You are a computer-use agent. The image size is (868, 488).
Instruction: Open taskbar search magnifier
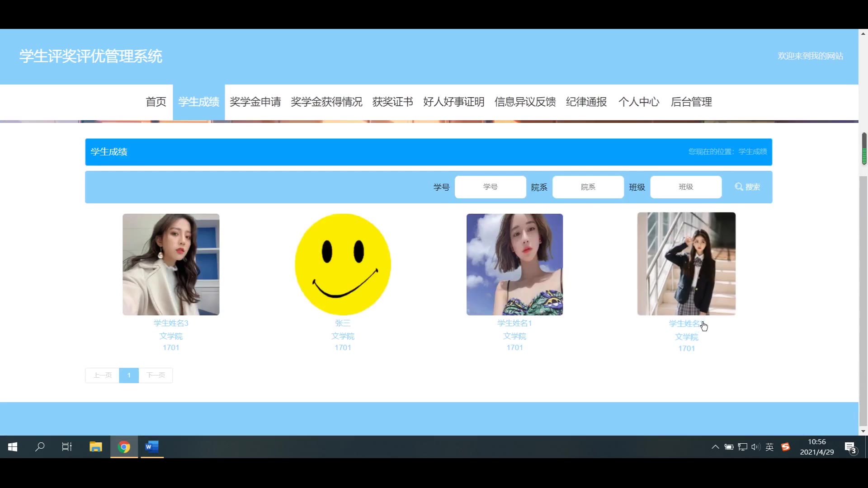40,447
